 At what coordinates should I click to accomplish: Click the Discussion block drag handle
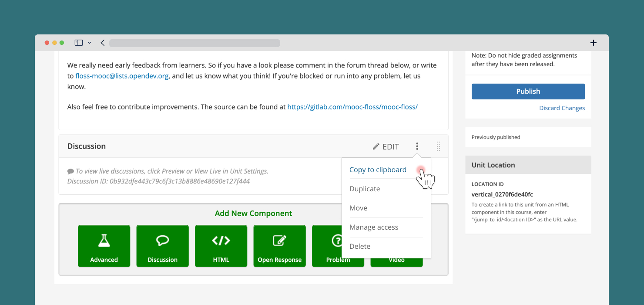pos(438,146)
